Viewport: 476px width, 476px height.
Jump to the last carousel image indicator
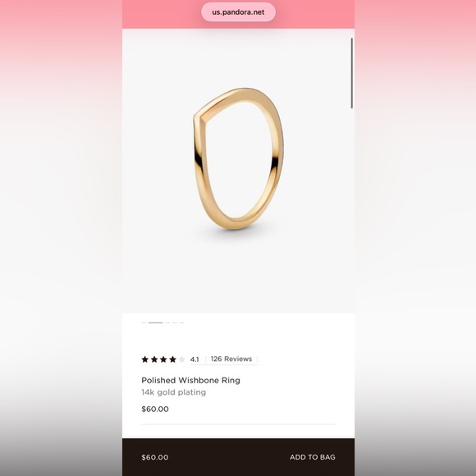tap(181, 323)
